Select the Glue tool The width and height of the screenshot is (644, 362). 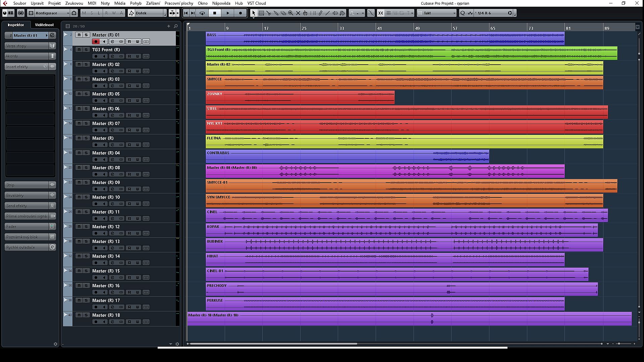pyautogui.click(x=276, y=13)
